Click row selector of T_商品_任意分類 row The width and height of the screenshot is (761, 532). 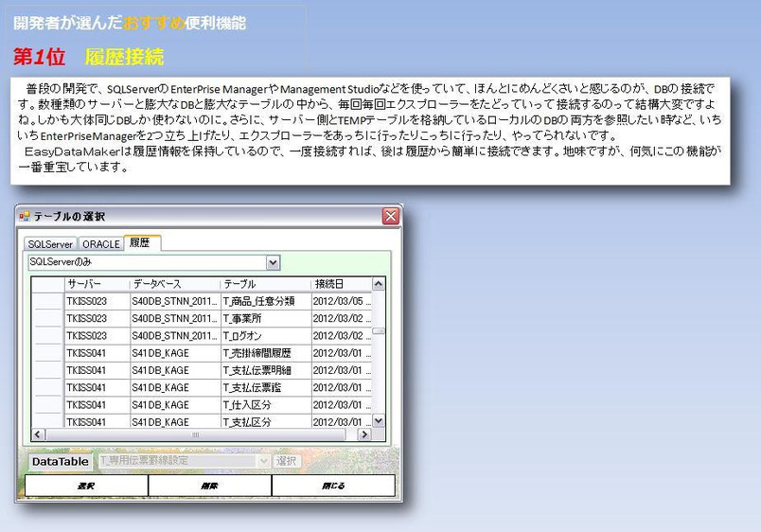click(48, 301)
